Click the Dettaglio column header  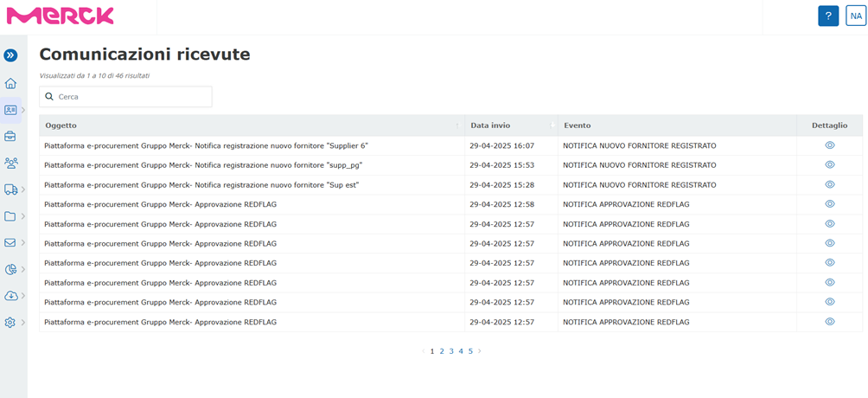pos(829,125)
